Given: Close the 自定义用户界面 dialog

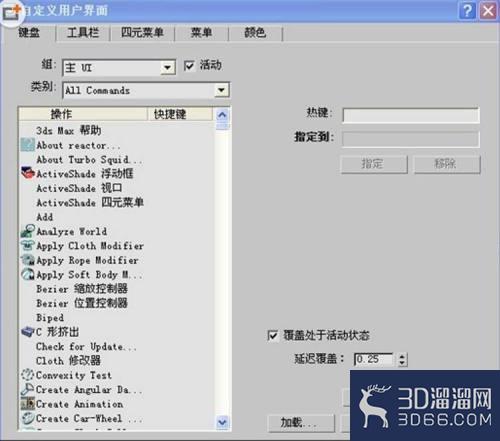Looking at the screenshot, I should click(x=488, y=11).
